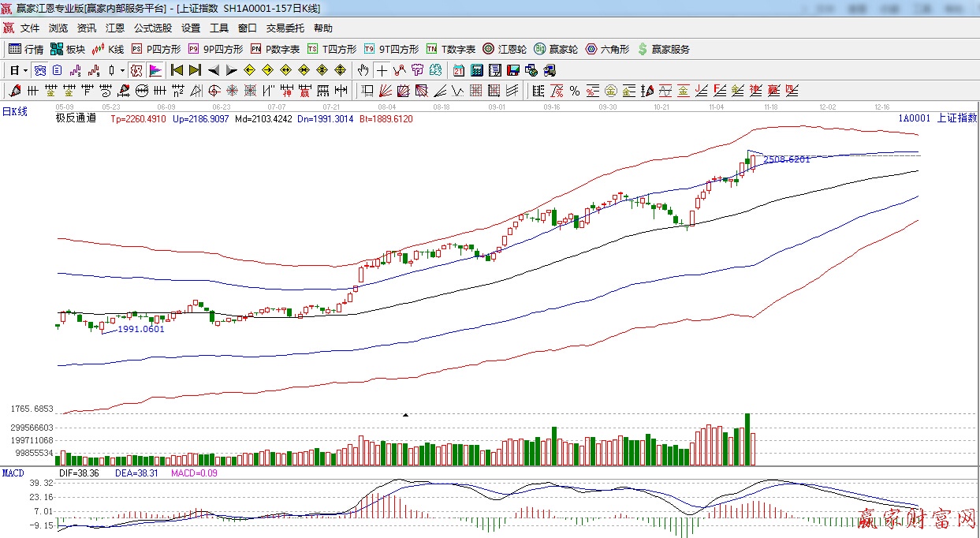Open the 日 period dropdown arrow
The height and width of the screenshot is (538, 980).
click(25, 70)
